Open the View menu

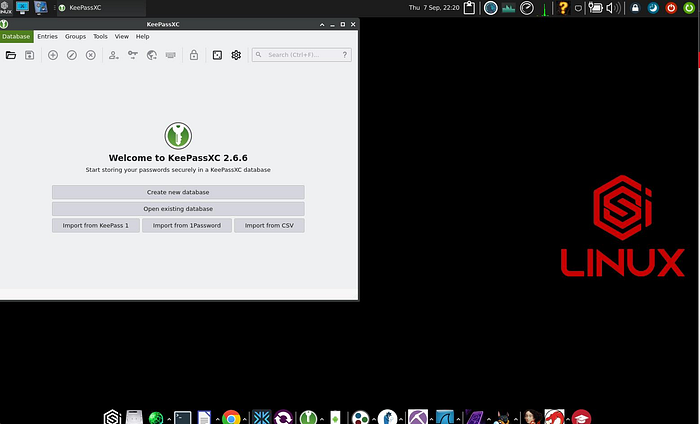point(121,37)
